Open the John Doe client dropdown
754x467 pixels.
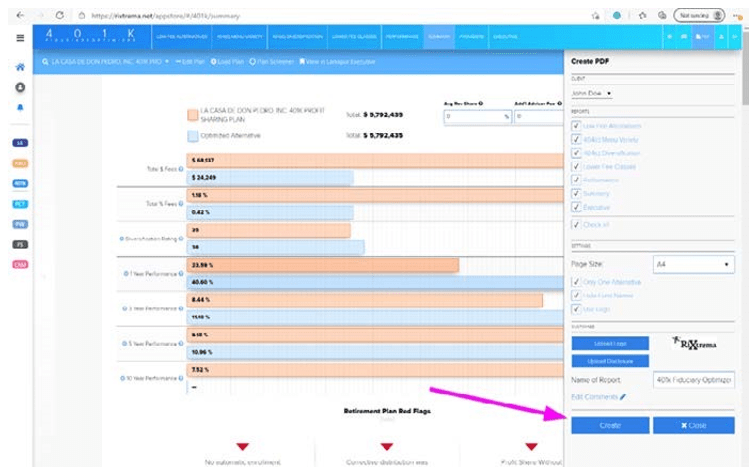(x=592, y=93)
